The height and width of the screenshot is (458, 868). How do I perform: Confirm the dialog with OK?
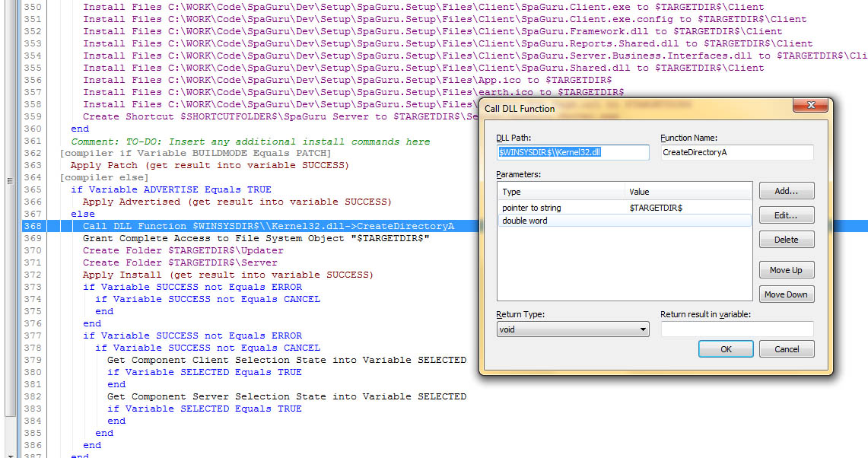click(726, 349)
